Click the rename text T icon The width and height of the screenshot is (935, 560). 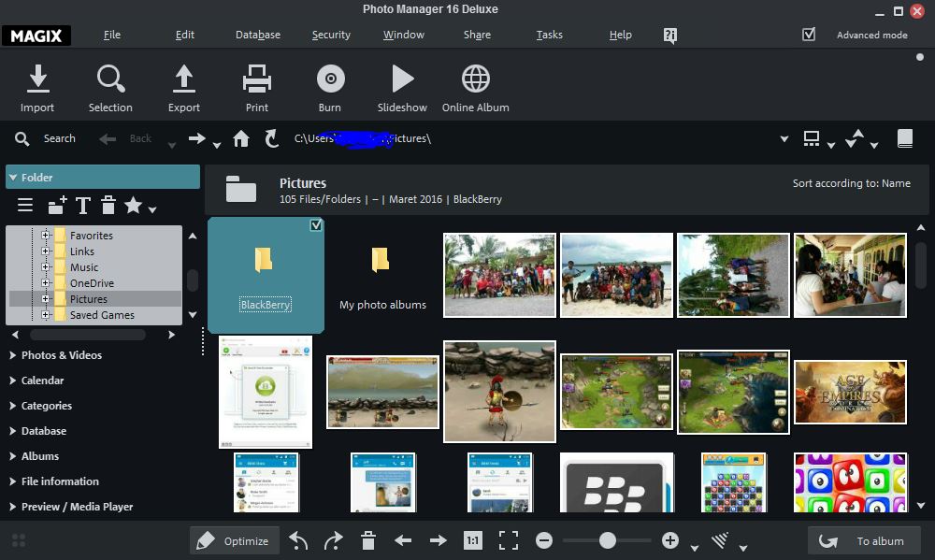(x=83, y=205)
